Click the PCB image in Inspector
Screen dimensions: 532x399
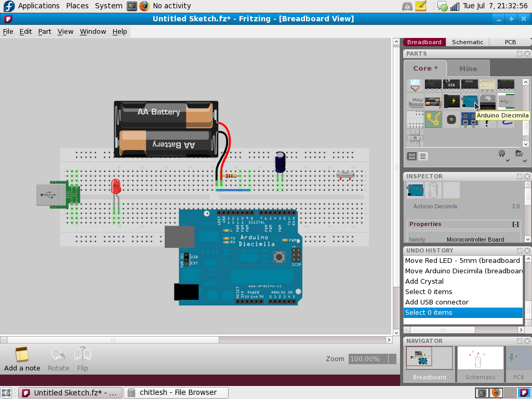[x=451, y=190]
